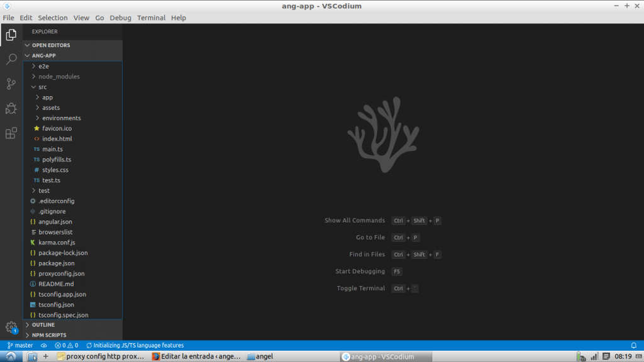The image size is (644, 362).
Task: Open the Manage gear settings icon
Action: point(11,327)
